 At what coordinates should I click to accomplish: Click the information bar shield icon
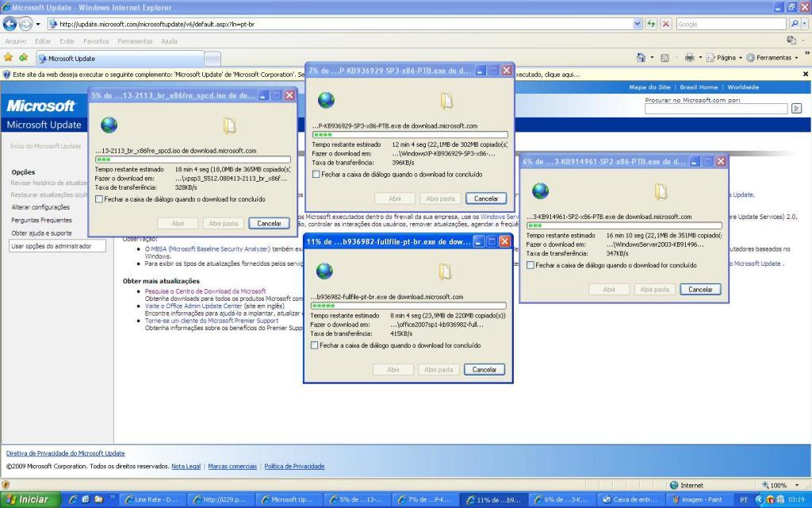pos(6,75)
